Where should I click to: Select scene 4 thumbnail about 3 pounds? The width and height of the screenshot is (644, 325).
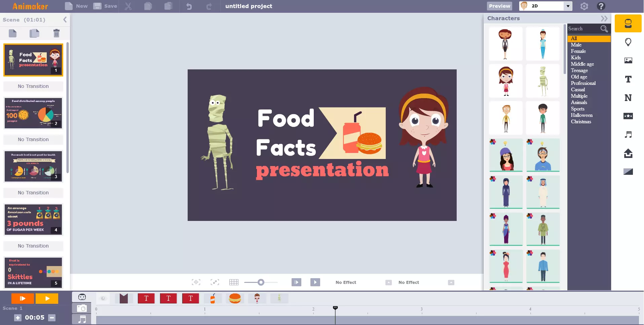point(33,219)
